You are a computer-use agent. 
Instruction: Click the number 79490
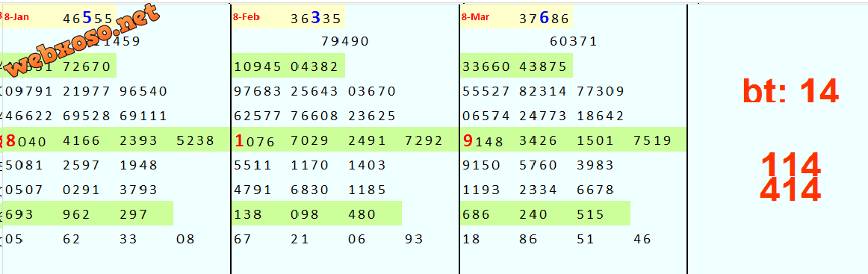[345, 42]
